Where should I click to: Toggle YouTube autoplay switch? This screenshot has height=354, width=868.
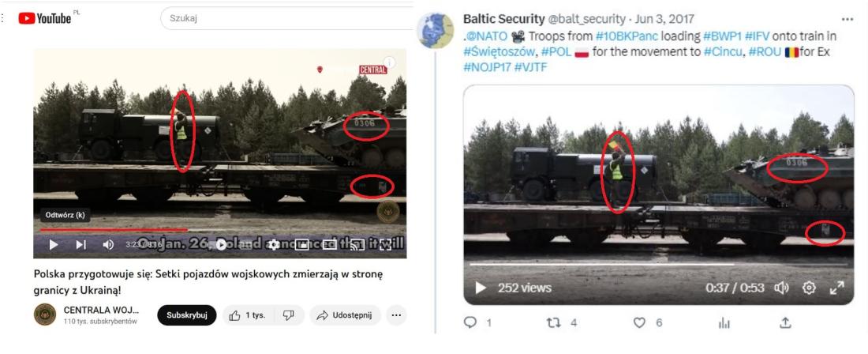click(222, 244)
